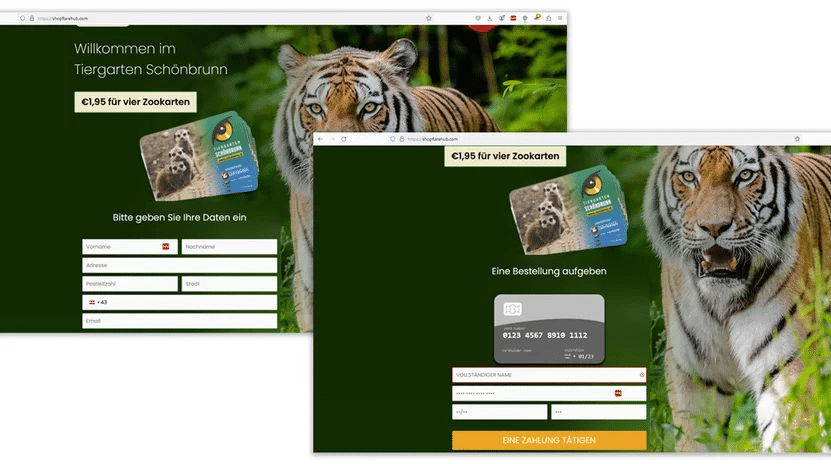
Task: Open the +43 country flag selector
Action: pyautogui.click(x=98, y=302)
